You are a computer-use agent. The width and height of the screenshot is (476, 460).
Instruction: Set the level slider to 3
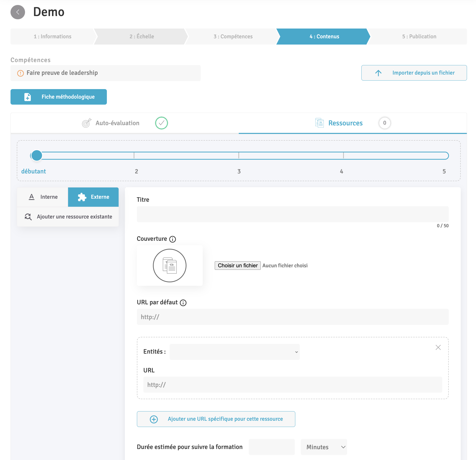coord(239,156)
